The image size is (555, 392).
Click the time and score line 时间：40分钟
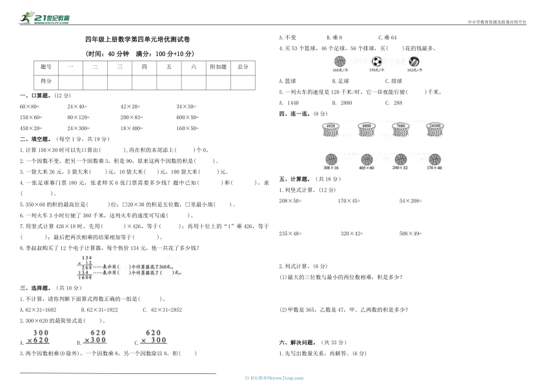tap(139, 54)
